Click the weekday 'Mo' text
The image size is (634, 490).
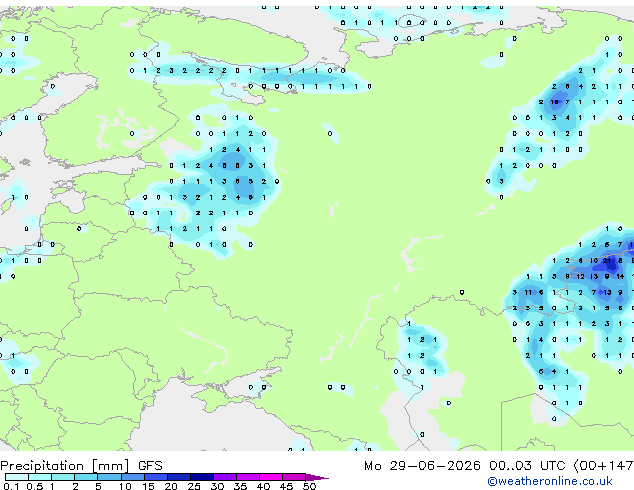[x=372, y=466]
